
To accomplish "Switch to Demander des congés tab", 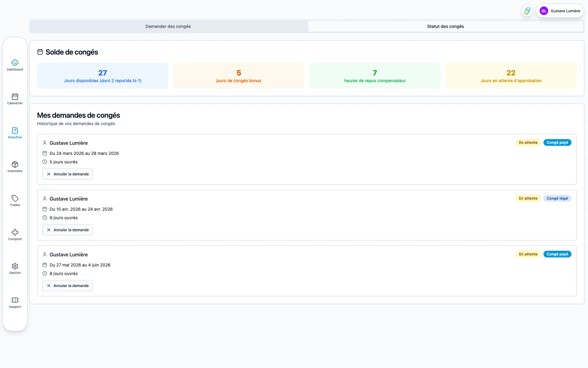I will tap(168, 26).
